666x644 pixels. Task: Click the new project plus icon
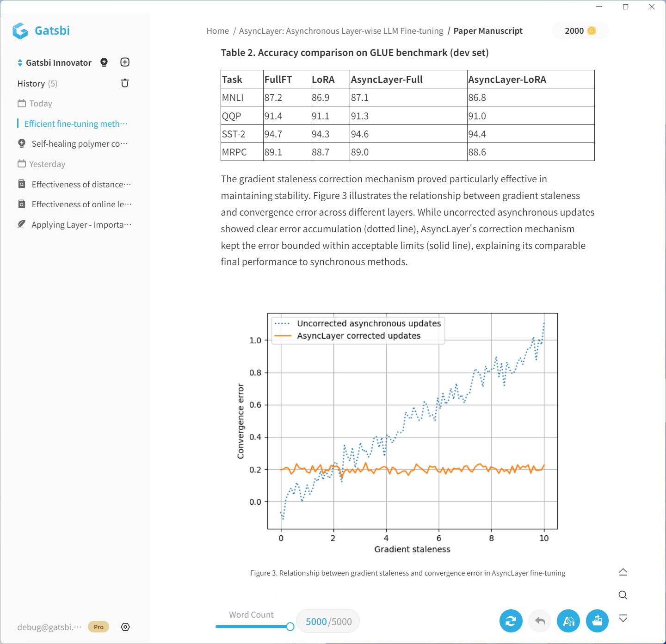(x=125, y=62)
